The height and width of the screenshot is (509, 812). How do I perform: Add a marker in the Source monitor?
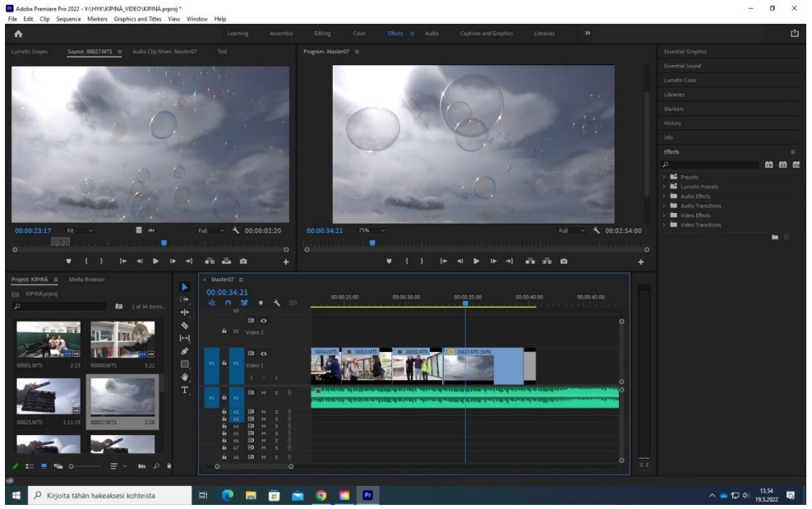pyautogui.click(x=68, y=261)
